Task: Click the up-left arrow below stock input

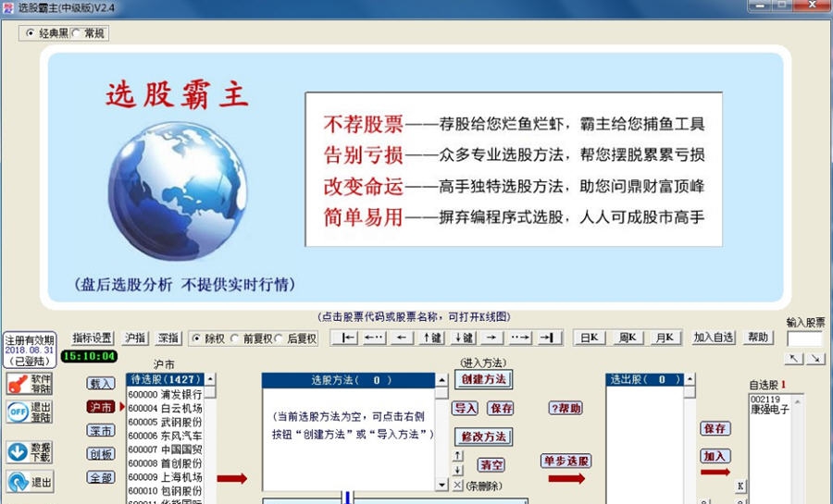Action: (793, 359)
